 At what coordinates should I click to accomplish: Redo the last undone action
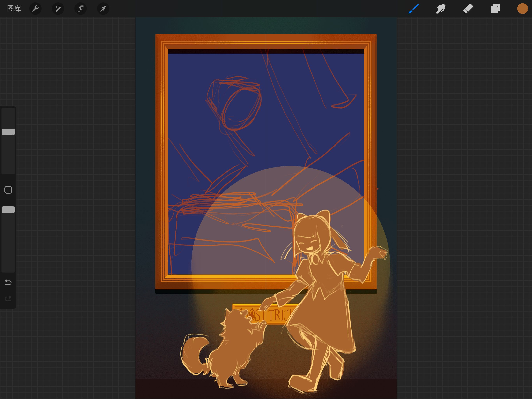pos(8,299)
